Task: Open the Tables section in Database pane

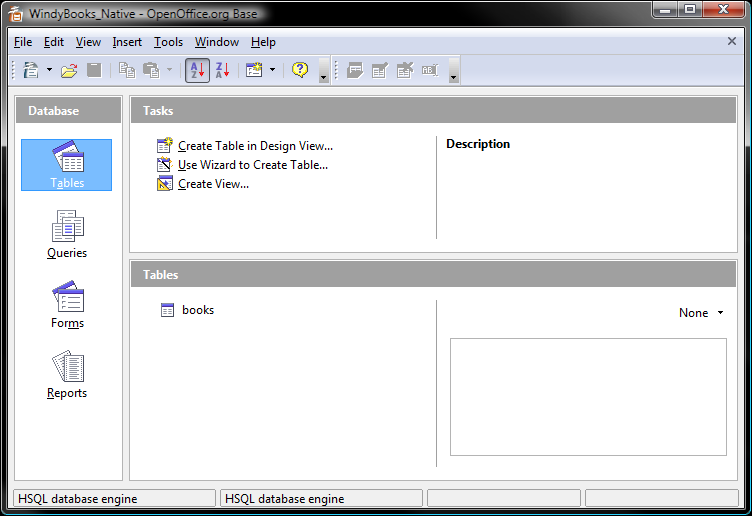Action: 67,164
